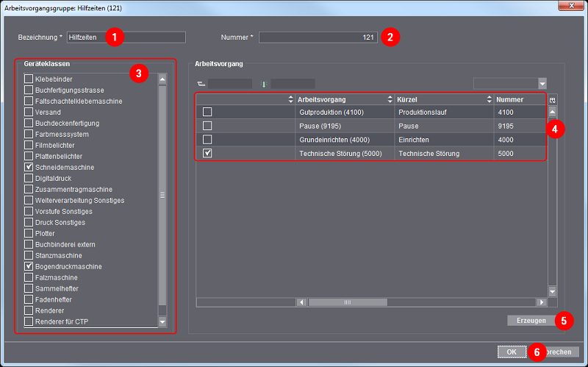This screenshot has width=588, height=367.
Task: Click the table's horizontal scroll left arrow
Action: tap(301, 302)
